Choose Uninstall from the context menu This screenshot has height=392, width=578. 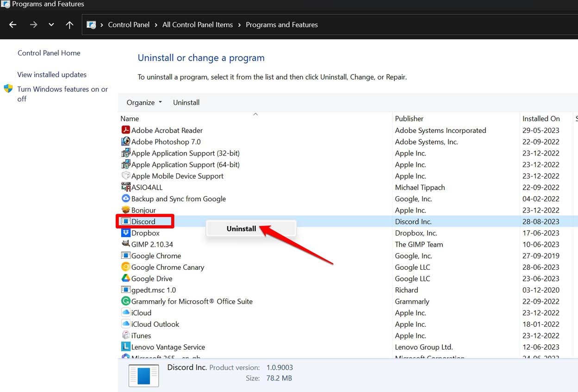click(241, 228)
